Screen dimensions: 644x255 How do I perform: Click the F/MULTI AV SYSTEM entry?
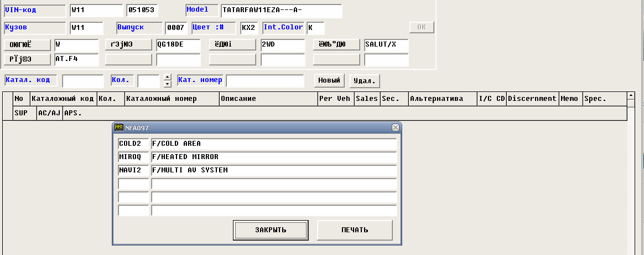(x=273, y=171)
